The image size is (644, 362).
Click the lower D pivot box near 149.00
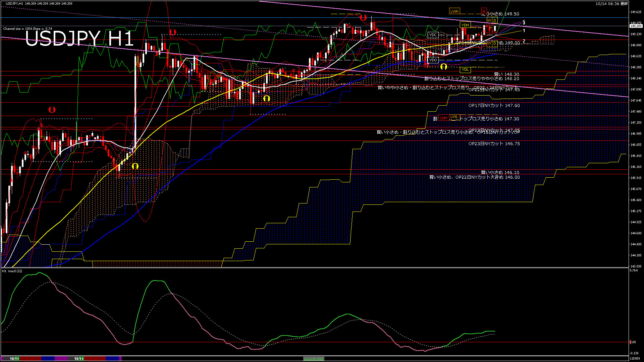495,43
